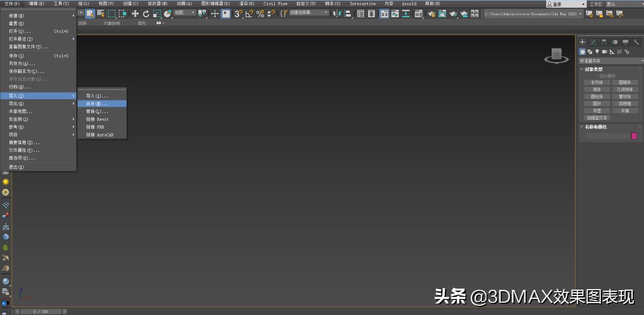
Task: Enable Percent Snap toggle
Action: (259, 13)
